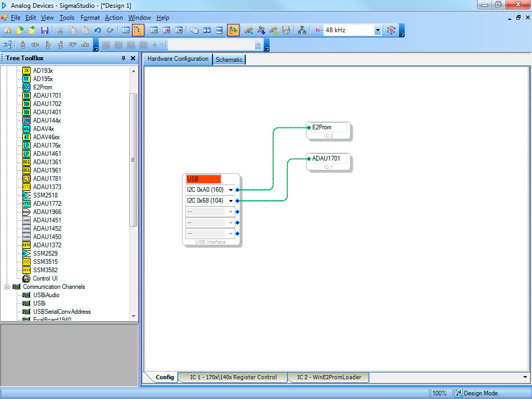Select the SSM2518 amplifier icon in the ToolBox

[26, 195]
